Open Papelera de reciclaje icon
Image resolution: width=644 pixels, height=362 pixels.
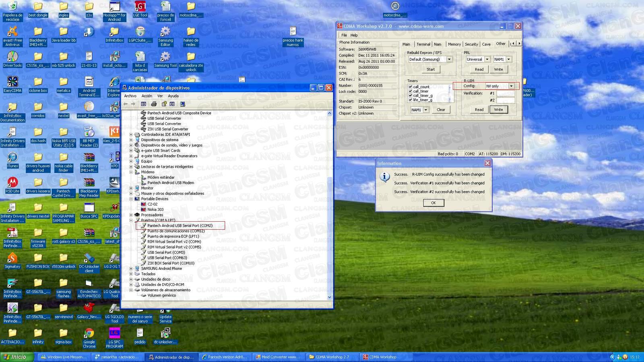point(12,11)
